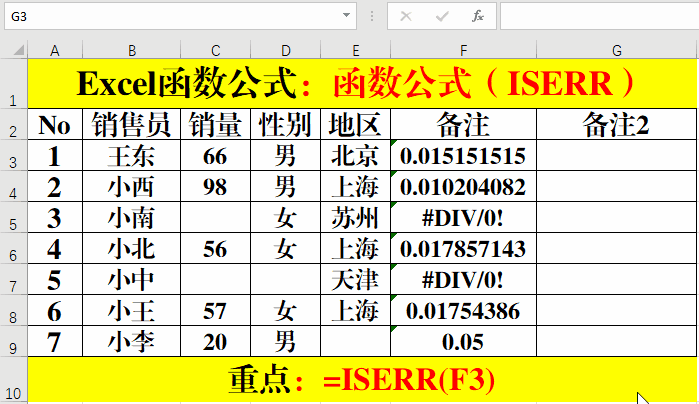Select column E header
699x404 pixels.
[355, 50]
